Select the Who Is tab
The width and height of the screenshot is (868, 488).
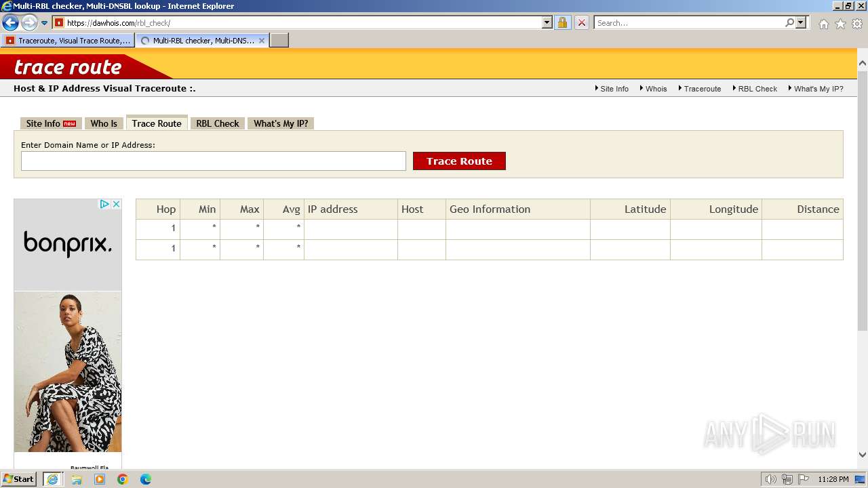click(104, 123)
